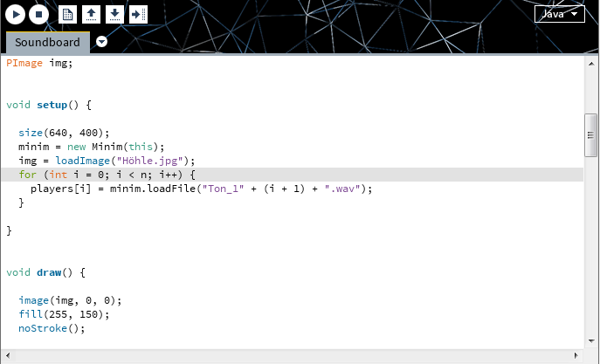Save the sketch with the download arrow icon
The image size is (600, 364).
[x=114, y=15]
